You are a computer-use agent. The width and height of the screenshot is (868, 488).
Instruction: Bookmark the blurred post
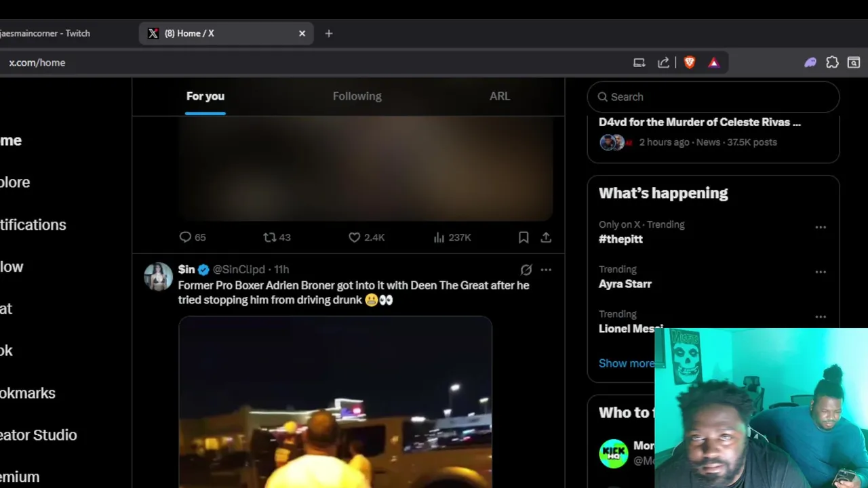point(524,237)
